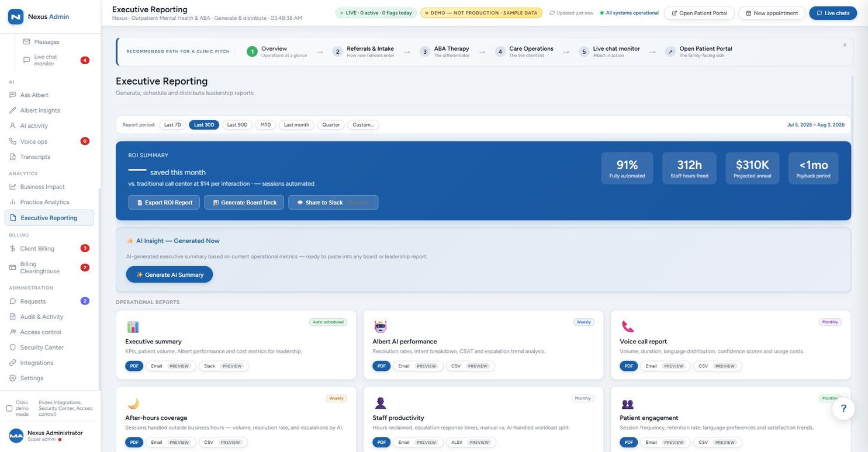Click the $310K Projected annual tile
868x452 pixels.
pyautogui.click(x=752, y=168)
